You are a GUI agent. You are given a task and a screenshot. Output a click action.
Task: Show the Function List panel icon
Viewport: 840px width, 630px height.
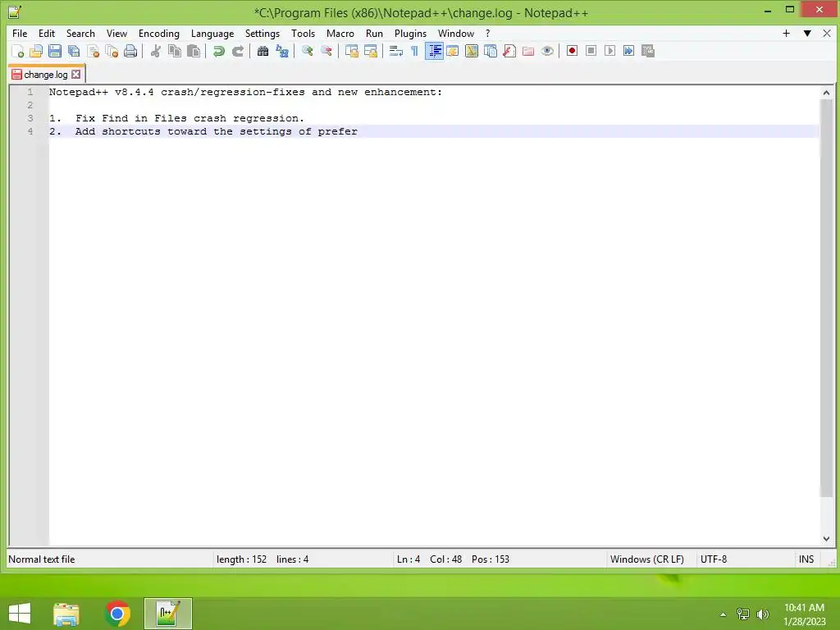(x=509, y=51)
